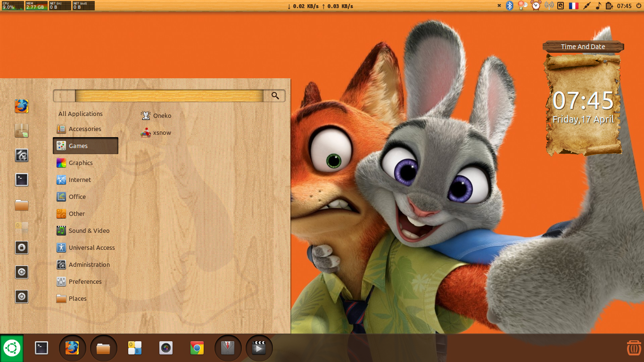Open the Accessories category
Image resolution: width=644 pixels, height=362 pixels.
[85, 129]
